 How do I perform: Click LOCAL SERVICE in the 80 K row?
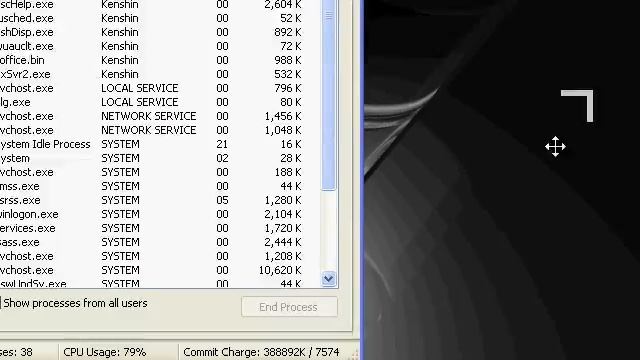140,102
